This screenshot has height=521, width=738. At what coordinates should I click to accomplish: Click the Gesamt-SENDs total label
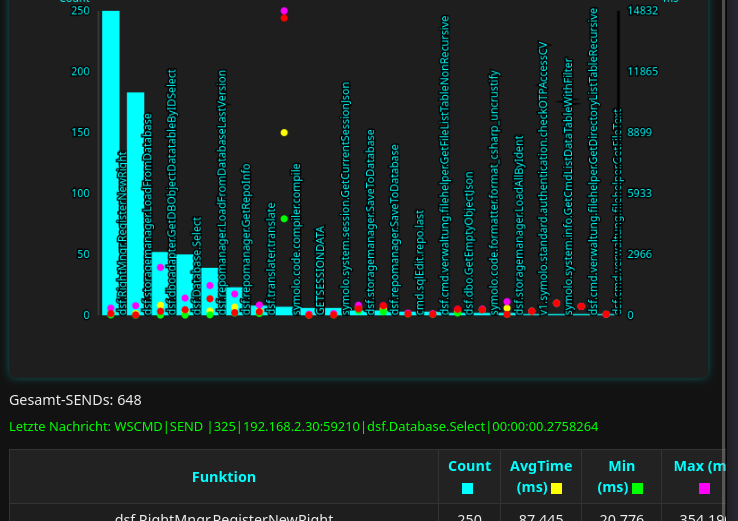(x=75, y=400)
